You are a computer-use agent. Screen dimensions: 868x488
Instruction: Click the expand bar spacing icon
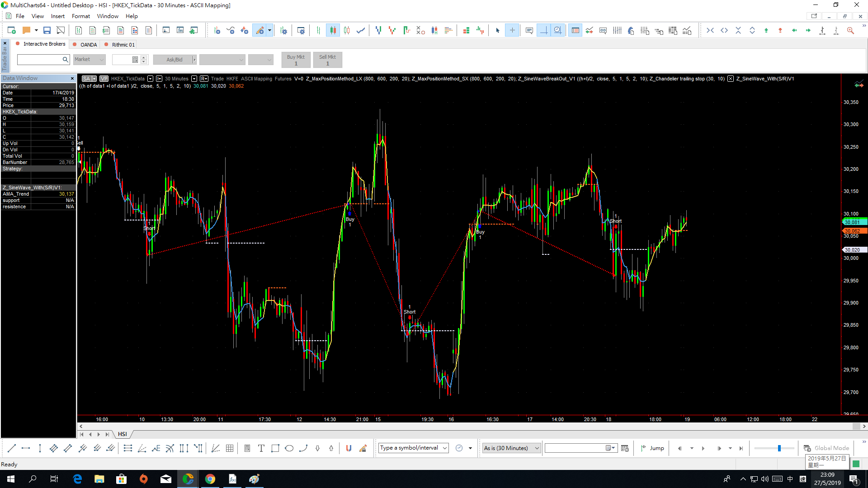(x=724, y=30)
